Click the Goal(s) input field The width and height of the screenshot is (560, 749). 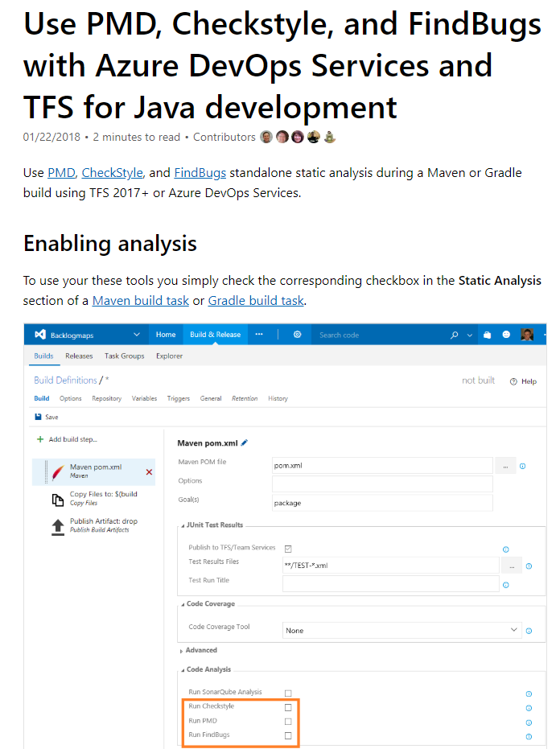point(382,503)
